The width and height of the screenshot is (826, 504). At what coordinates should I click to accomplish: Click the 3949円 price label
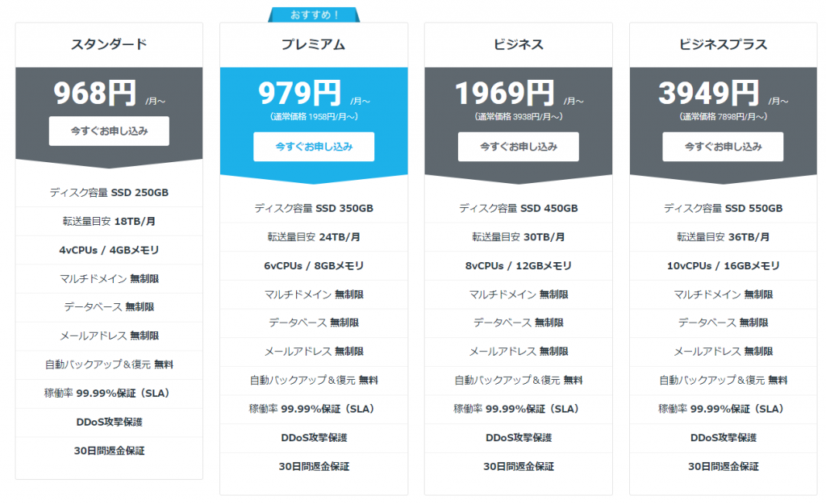(x=709, y=94)
